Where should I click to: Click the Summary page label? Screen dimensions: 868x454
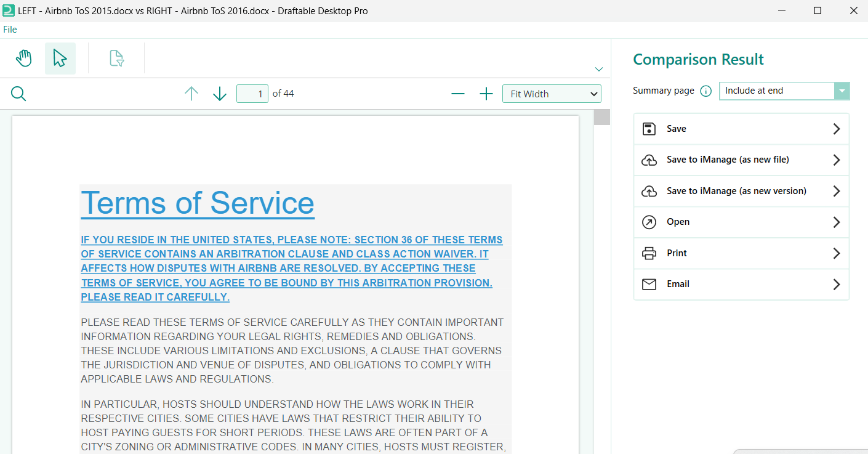pos(664,91)
